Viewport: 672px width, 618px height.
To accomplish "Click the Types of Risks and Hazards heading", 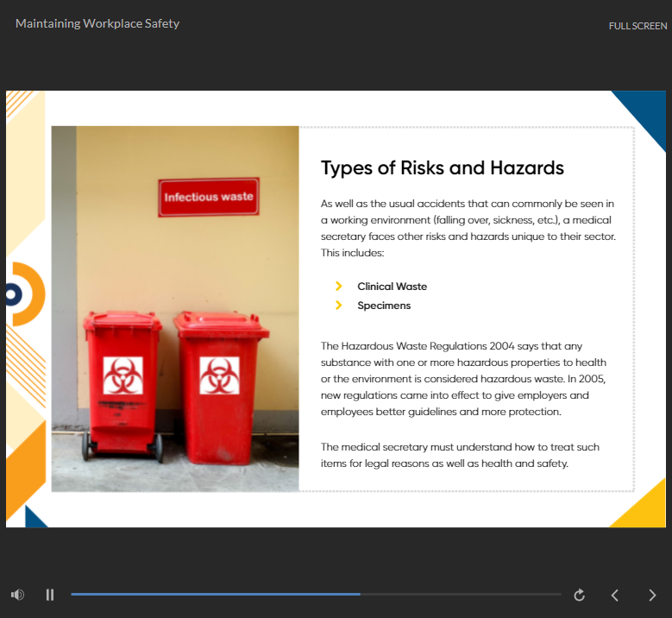I will [442, 167].
